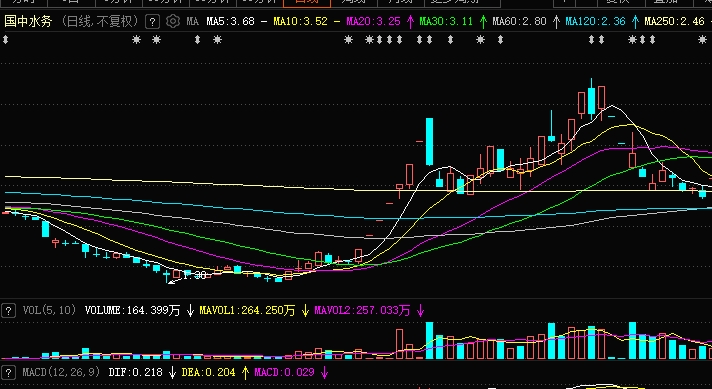Click the cyan candlestick at the price peak

coord(591,99)
